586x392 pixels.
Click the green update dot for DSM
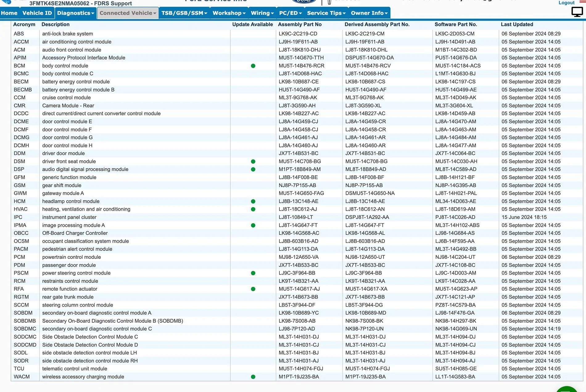click(253, 161)
